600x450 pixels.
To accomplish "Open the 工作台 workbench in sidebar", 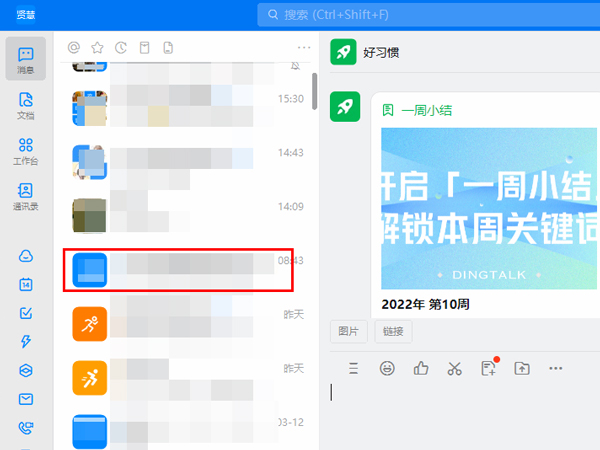I will [27, 151].
